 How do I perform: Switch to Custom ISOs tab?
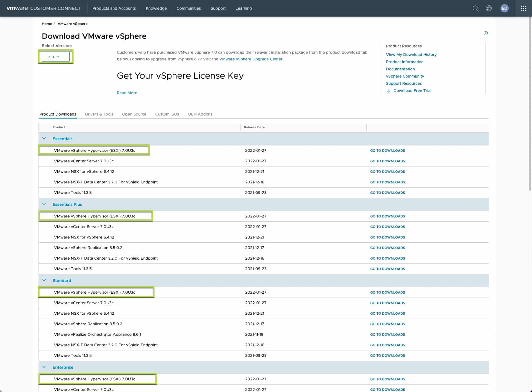point(167,114)
